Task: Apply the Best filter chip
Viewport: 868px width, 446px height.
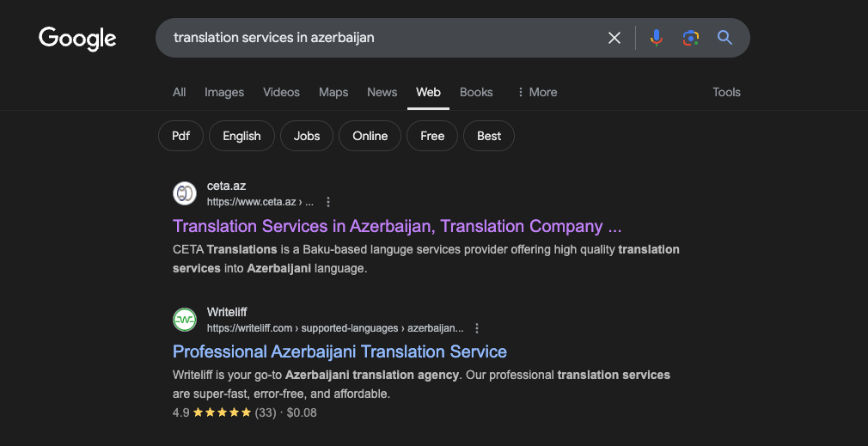Action: (489, 136)
